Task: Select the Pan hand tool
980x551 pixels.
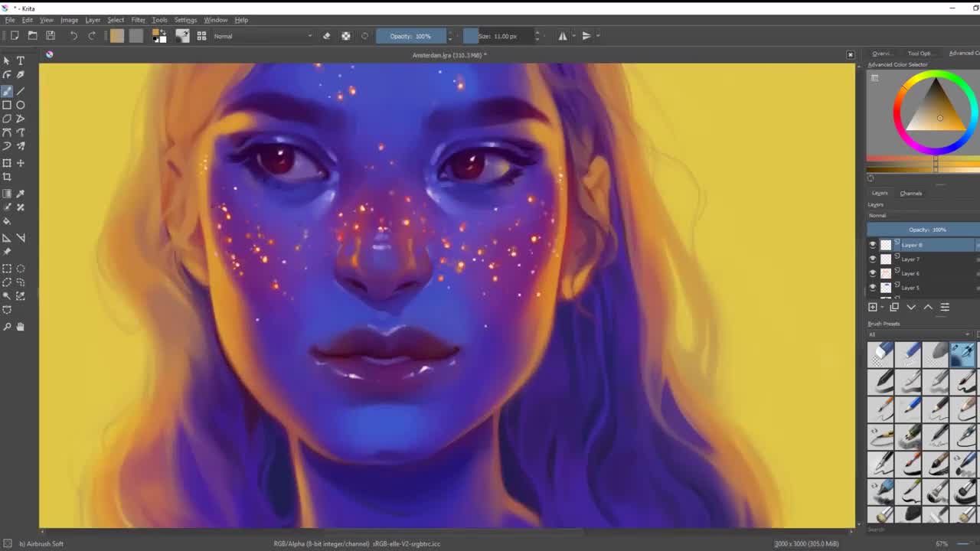Action: pyautogui.click(x=21, y=327)
